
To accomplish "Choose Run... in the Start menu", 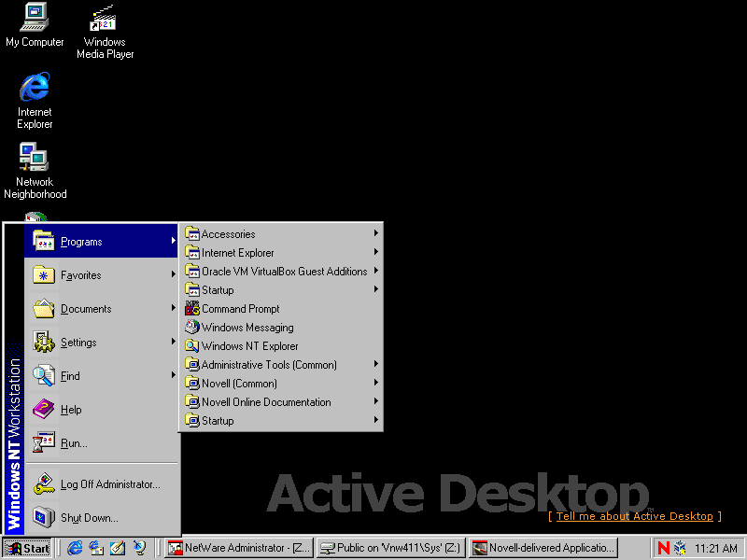I will [102, 443].
